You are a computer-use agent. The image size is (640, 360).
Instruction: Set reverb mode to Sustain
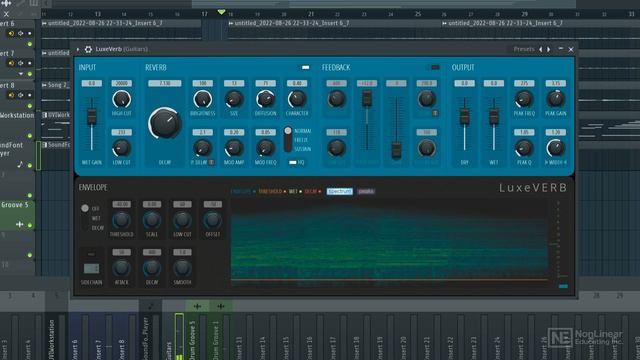click(302, 149)
